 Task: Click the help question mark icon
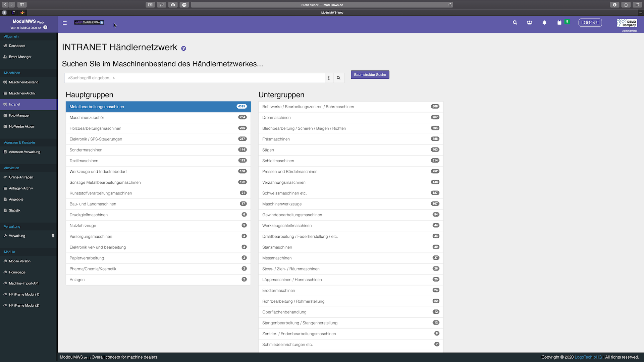click(183, 49)
